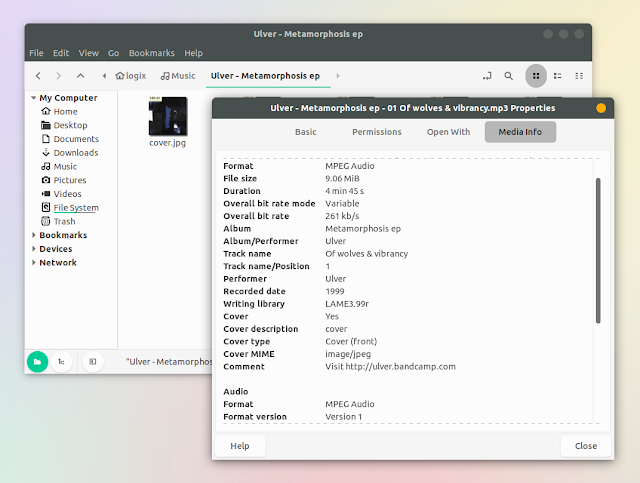Click the Close button in Properties dialog
This screenshot has height=483, width=640.
click(x=586, y=446)
